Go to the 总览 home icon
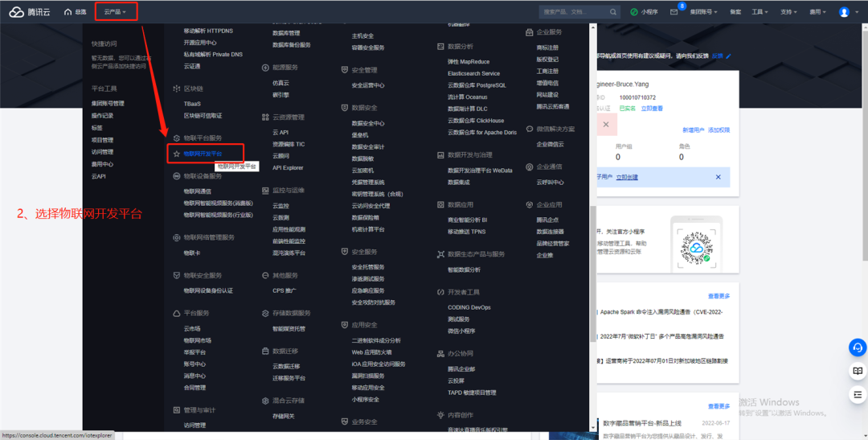This screenshot has width=868, height=440. coord(68,11)
